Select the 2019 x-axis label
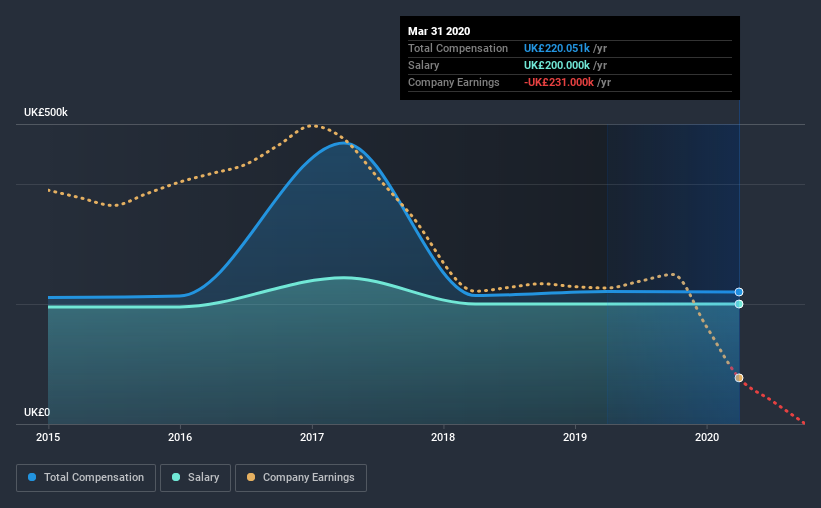This screenshot has width=821, height=508. tap(575, 437)
